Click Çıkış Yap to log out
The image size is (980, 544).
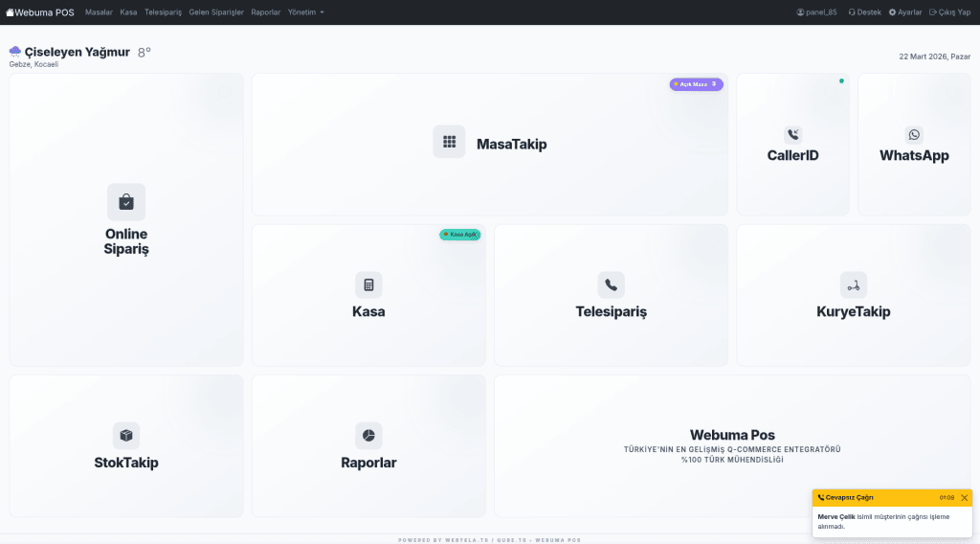click(949, 12)
